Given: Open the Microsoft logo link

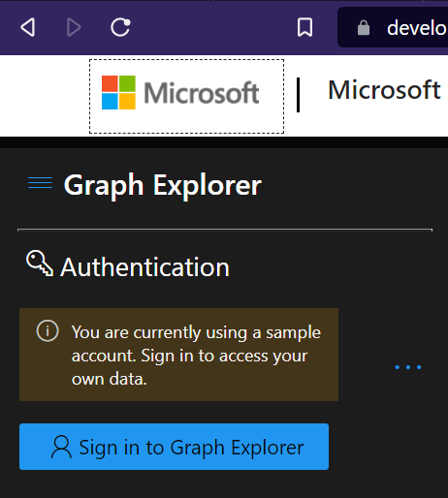Looking at the screenshot, I should click(x=187, y=96).
